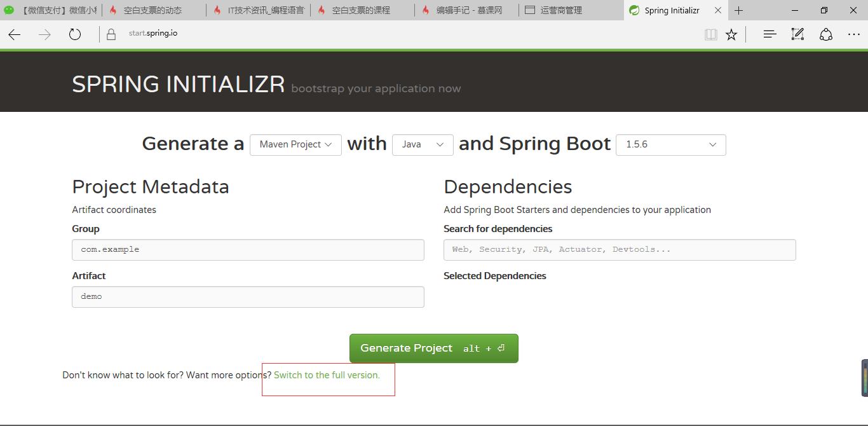Open the Switch to the full version link
This screenshot has height=426, width=868.
pos(326,374)
